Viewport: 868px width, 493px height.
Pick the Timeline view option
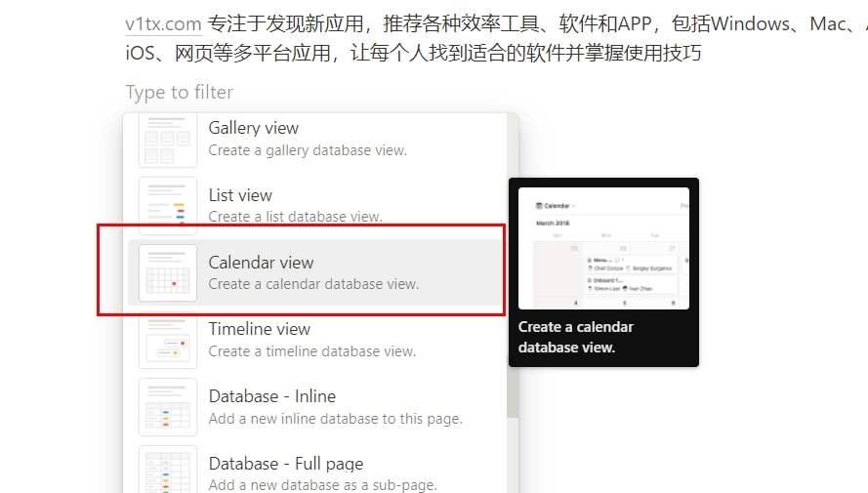point(314,340)
